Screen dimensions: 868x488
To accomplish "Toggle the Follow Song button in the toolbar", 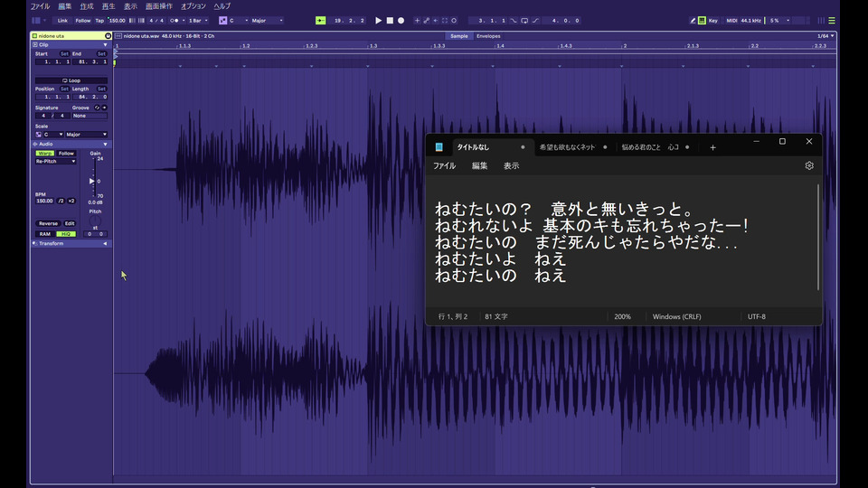I will 83,20.
